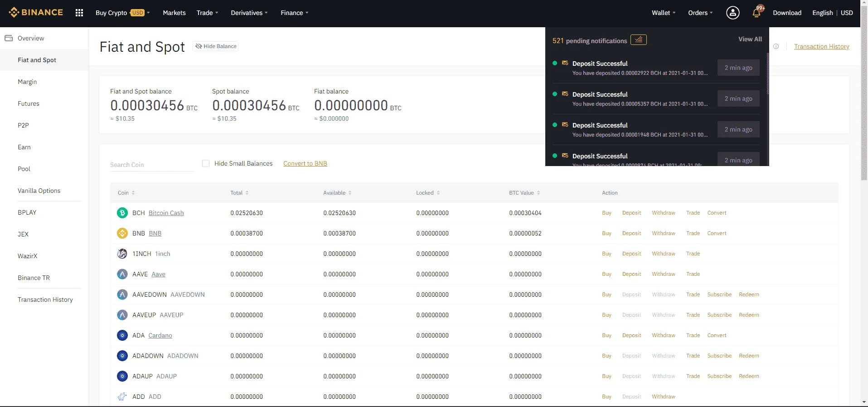The width and height of the screenshot is (868, 407).
Task: Sort by Available column arrows
Action: click(x=350, y=193)
